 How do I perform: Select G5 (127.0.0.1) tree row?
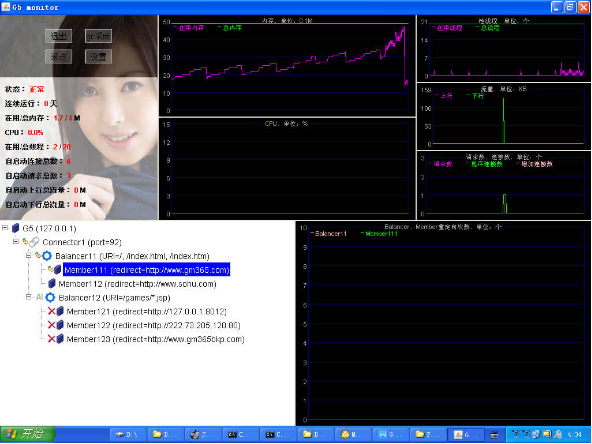point(49,228)
